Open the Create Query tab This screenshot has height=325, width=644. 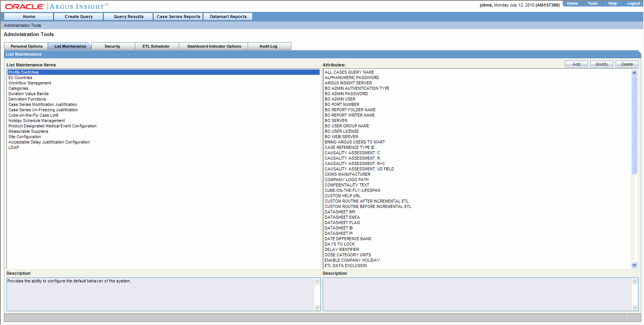click(x=79, y=16)
